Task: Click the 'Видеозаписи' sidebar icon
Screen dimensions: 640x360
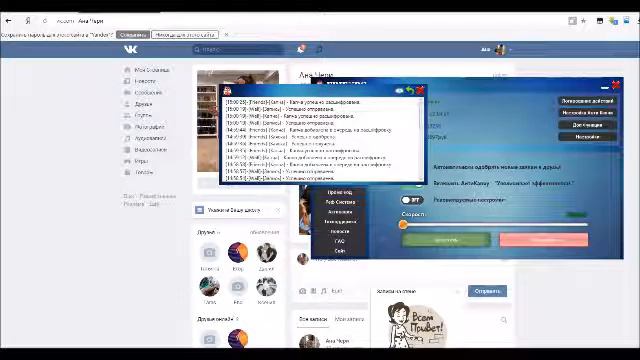Action: click(127, 150)
